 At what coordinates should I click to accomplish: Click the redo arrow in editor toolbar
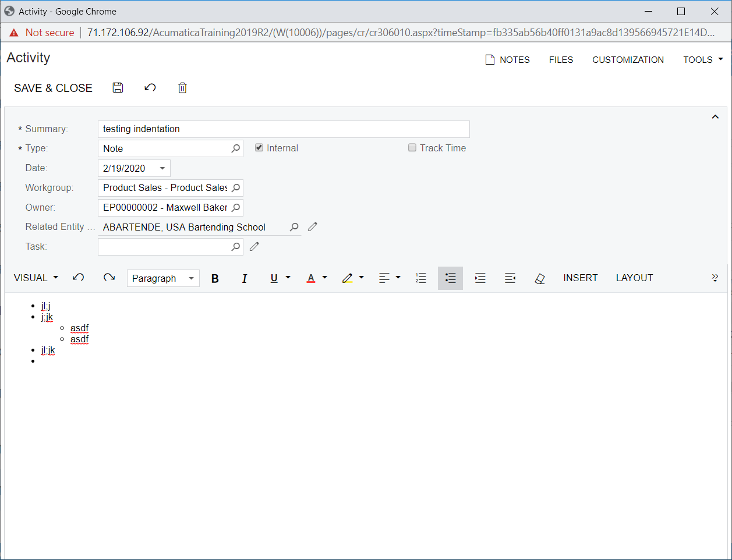[109, 278]
